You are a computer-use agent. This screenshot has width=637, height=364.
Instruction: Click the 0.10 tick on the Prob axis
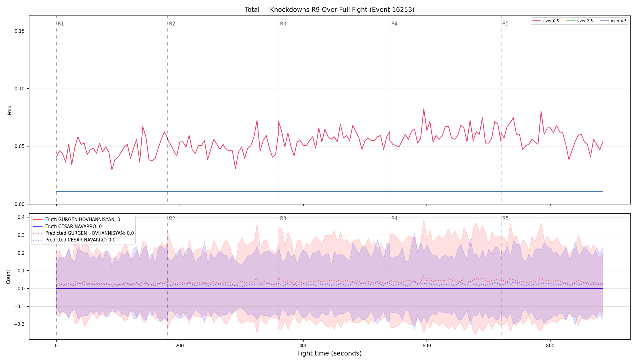coord(20,89)
